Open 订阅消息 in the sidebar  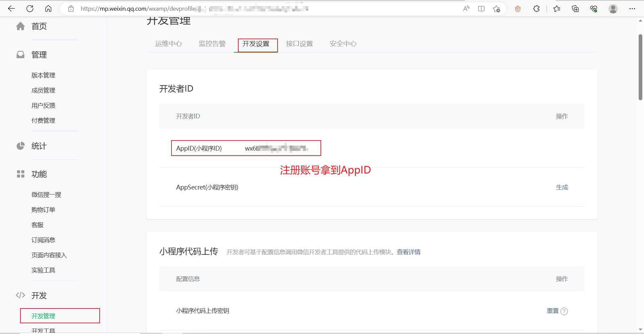click(43, 240)
